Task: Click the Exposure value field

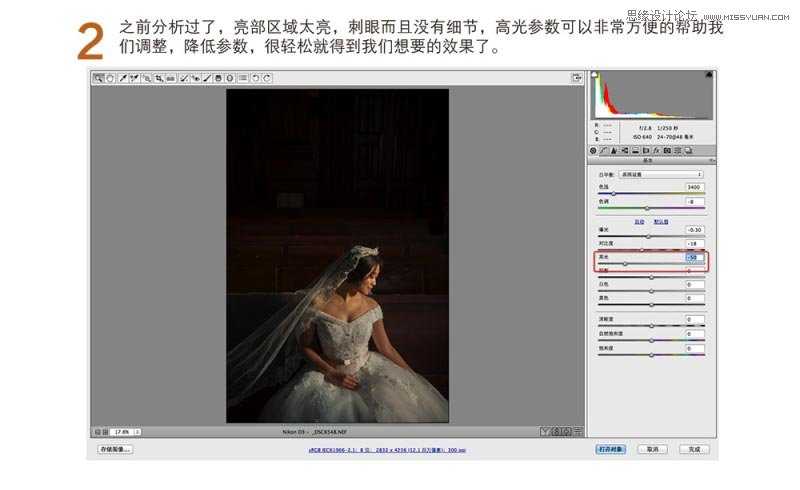Action: point(694,230)
